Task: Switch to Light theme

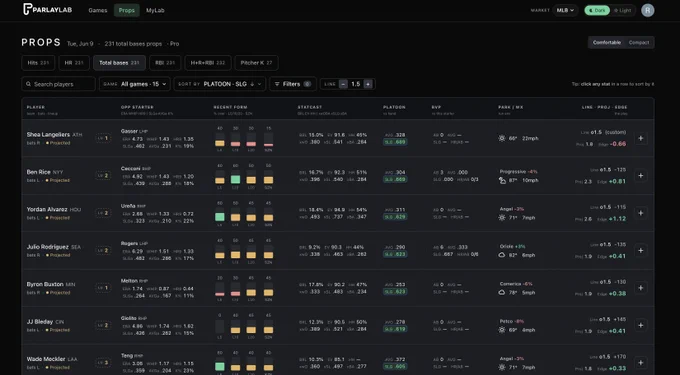Action: click(x=623, y=10)
